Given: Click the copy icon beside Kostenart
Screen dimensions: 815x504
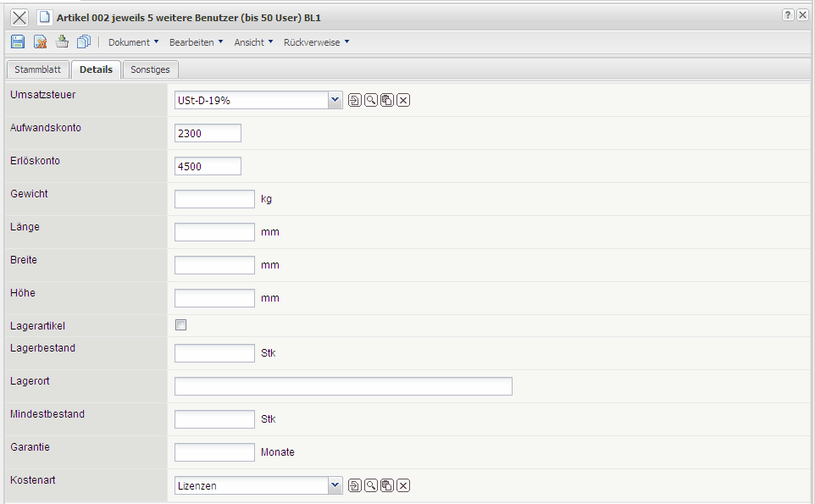Looking at the screenshot, I should tap(387, 485).
